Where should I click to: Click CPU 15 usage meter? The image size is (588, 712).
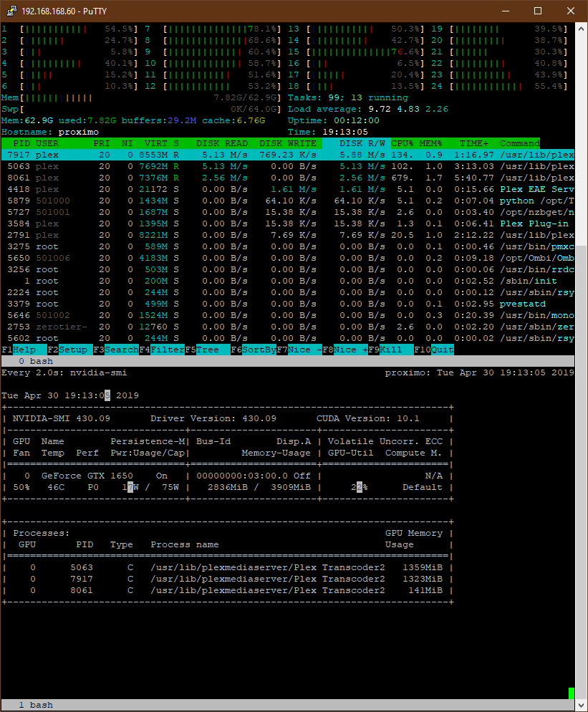click(x=357, y=52)
